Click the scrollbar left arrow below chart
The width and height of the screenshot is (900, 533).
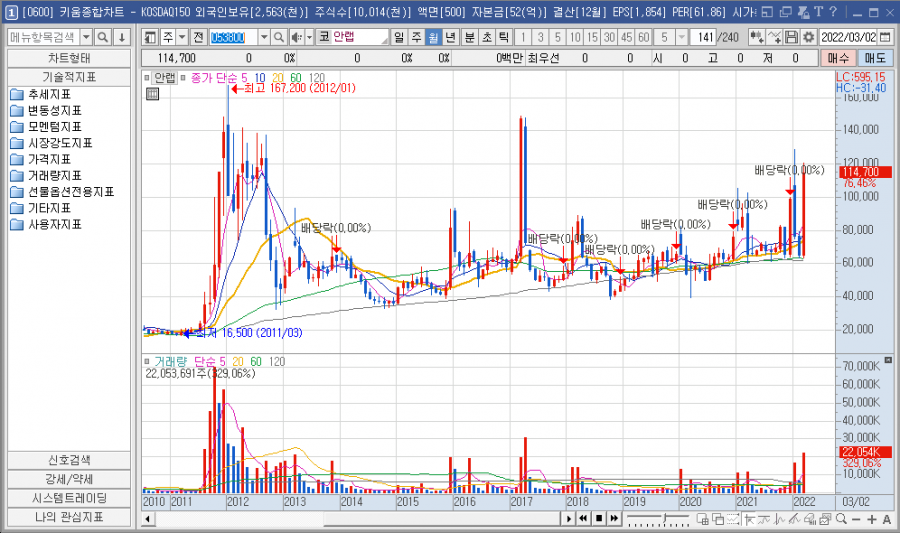[x=148, y=519]
